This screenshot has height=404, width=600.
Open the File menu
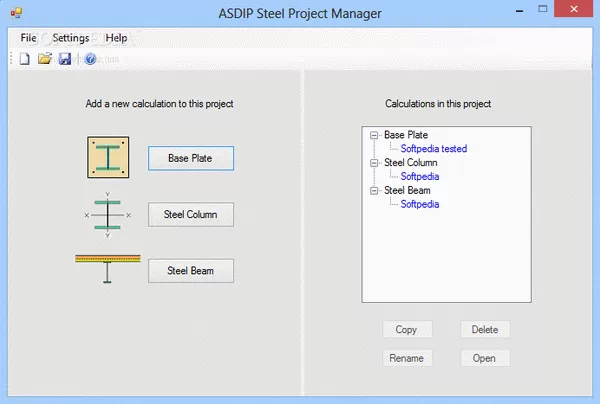pyautogui.click(x=28, y=37)
